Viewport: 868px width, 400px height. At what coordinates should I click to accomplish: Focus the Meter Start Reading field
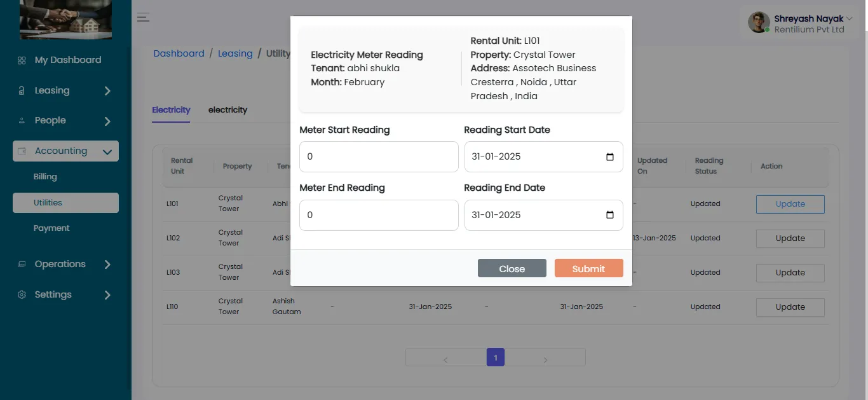click(379, 156)
